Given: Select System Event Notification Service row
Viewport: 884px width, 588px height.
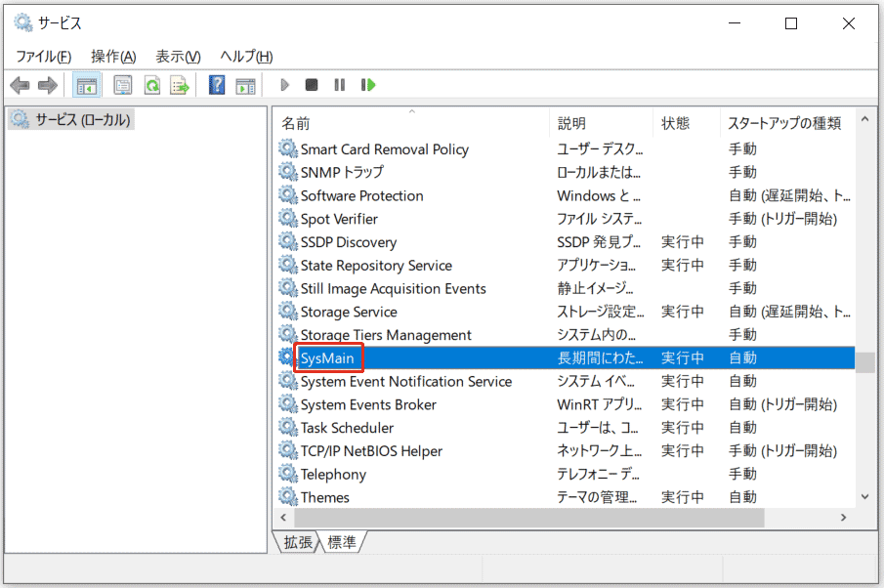Looking at the screenshot, I should [x=565, y=381].
